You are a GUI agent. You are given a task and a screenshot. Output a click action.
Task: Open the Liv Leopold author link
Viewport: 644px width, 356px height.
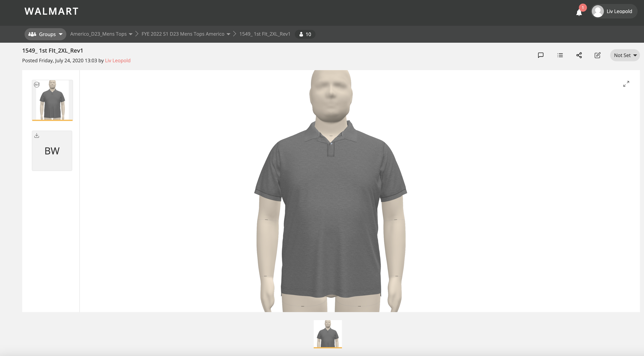(x=117, y=61)
